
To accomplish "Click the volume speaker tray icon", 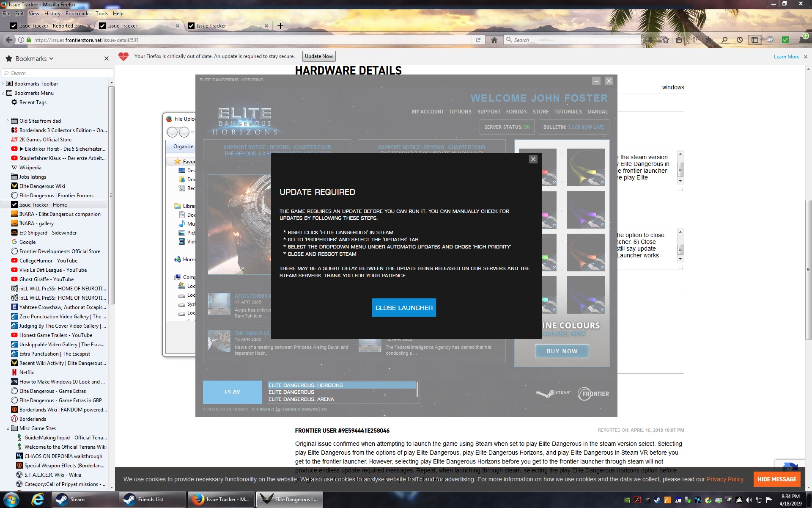I will (749, 500).
